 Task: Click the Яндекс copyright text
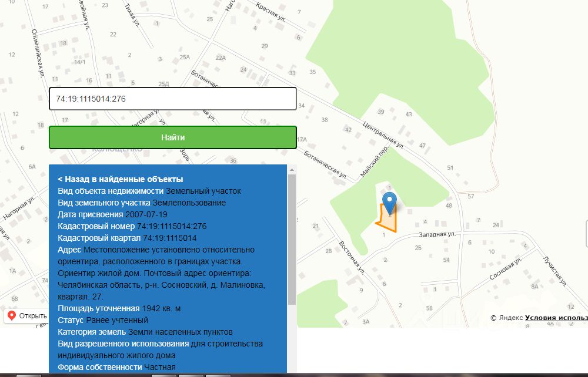510,318
